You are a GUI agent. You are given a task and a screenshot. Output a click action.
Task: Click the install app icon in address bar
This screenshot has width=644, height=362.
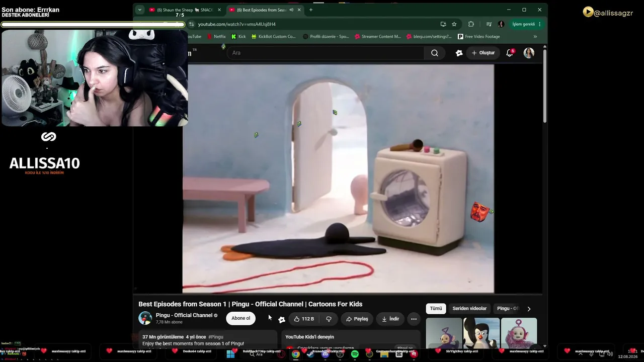point(443,24)
